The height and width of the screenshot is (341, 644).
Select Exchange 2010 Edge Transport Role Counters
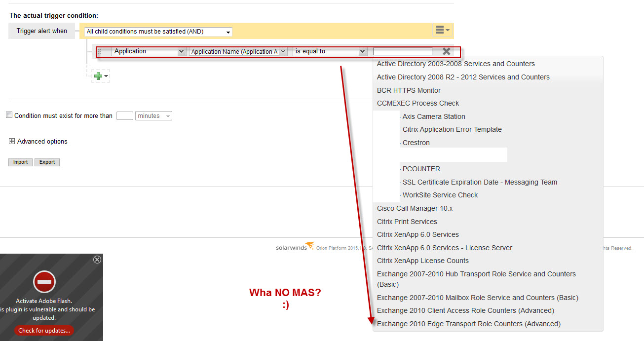pos(469,324)
